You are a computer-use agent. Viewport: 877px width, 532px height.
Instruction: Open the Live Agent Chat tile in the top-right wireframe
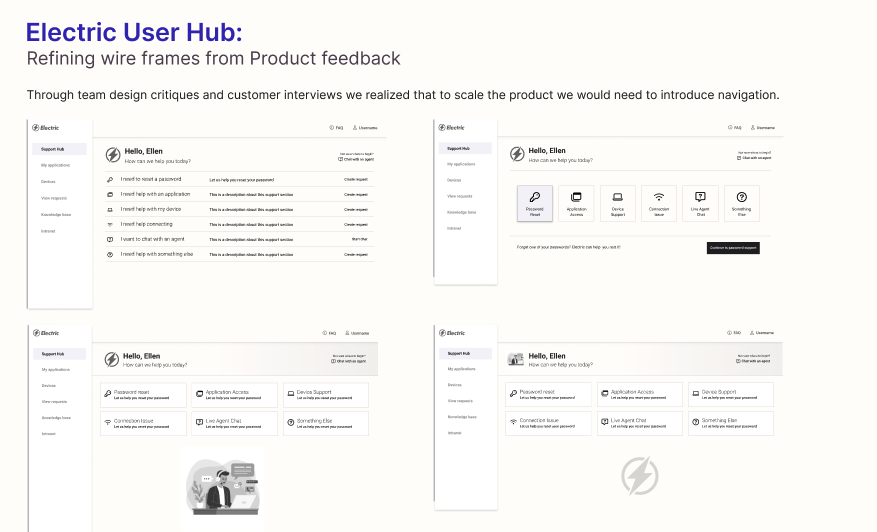700,203
